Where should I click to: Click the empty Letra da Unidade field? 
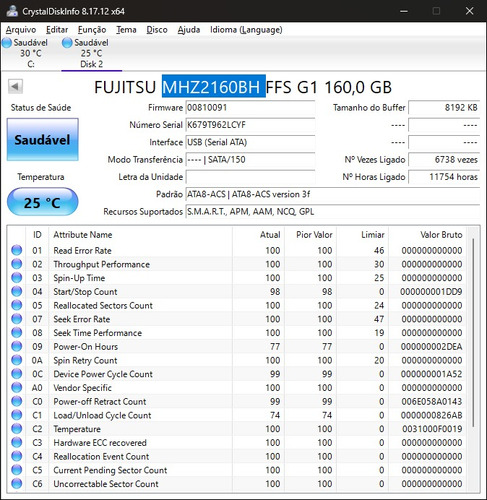point(250,177)
